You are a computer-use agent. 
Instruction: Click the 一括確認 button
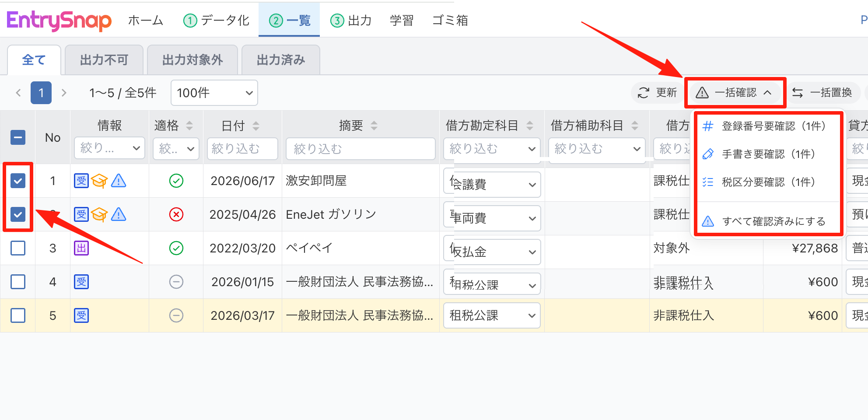coord(735,93)
